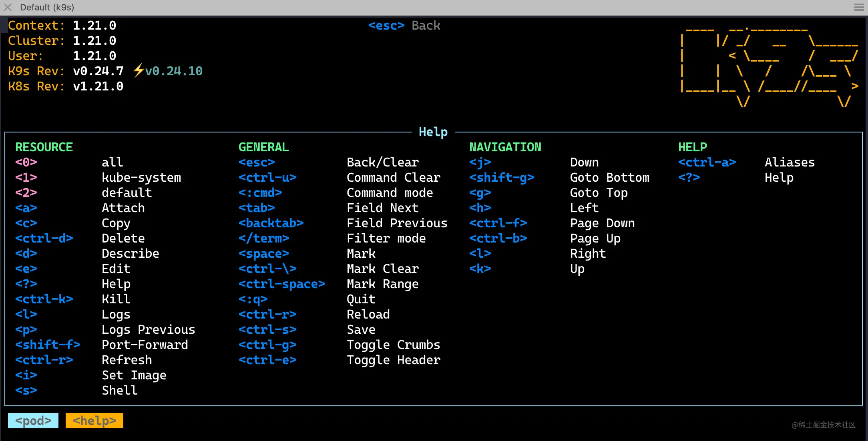Viewport: 868px width, 441px height.
Task: Click the <0> shortcut key
Action: (26, 162)
